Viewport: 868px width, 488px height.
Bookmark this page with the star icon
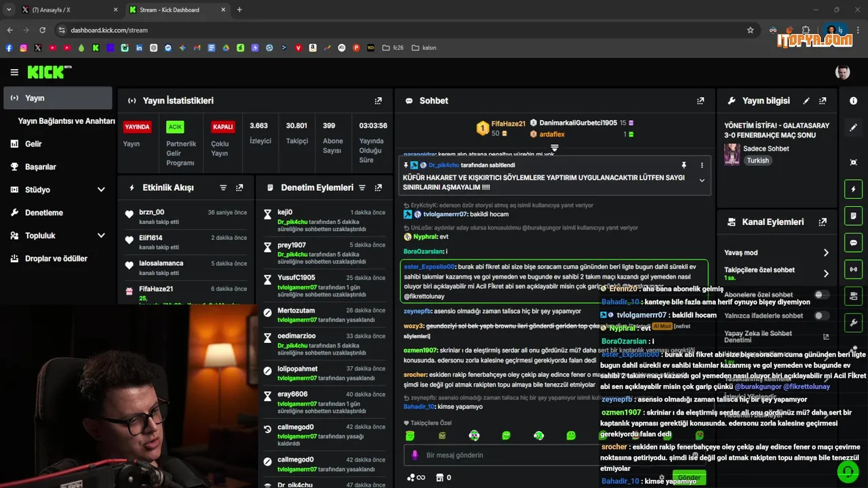[x=750, y=30]
